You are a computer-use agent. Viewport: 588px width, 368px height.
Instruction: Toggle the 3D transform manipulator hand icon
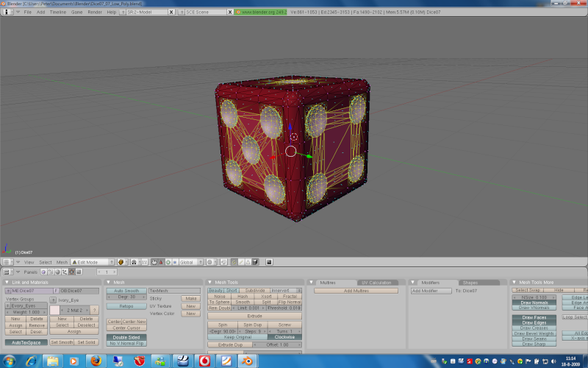click(x=154, y=262)
